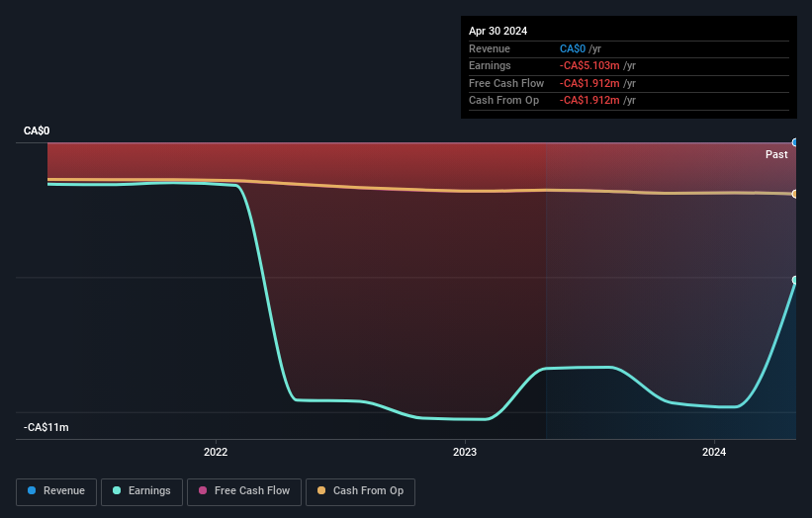Click the -CA$11m y-axis label
Screen dimensions: 812x518
[x=46, y=427]
